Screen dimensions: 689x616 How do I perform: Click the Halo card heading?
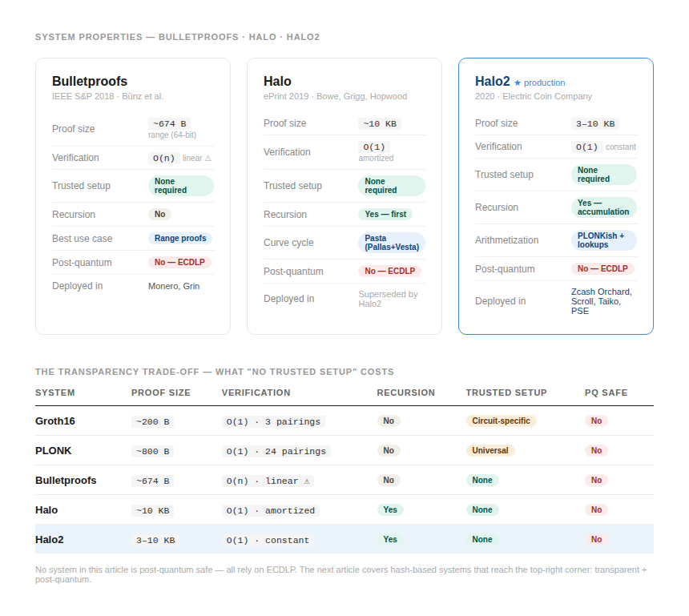pos(277,81)
